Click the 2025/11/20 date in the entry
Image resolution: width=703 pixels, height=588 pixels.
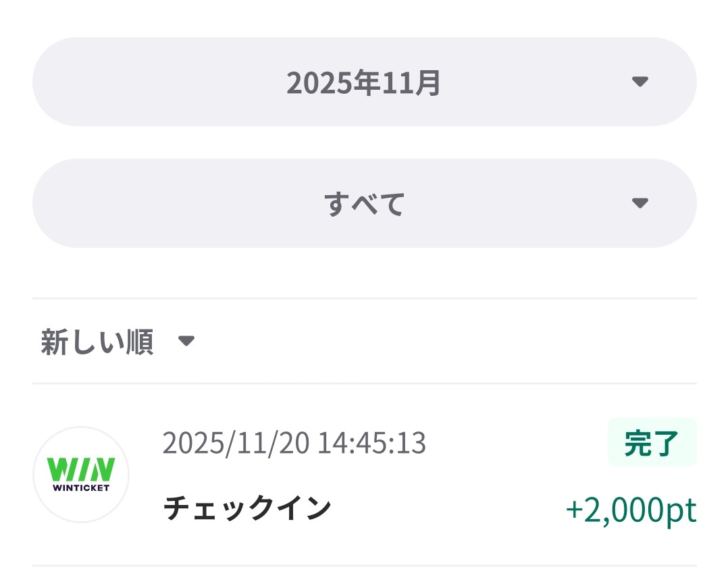(x=236, y=444)
